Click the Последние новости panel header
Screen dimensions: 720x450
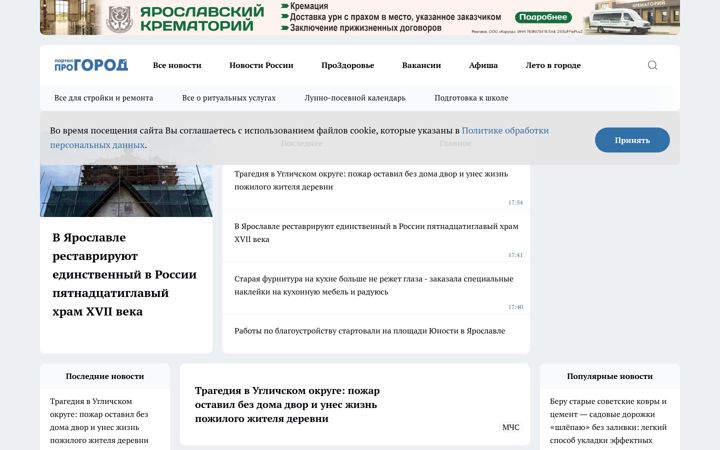tap(105, 376)
